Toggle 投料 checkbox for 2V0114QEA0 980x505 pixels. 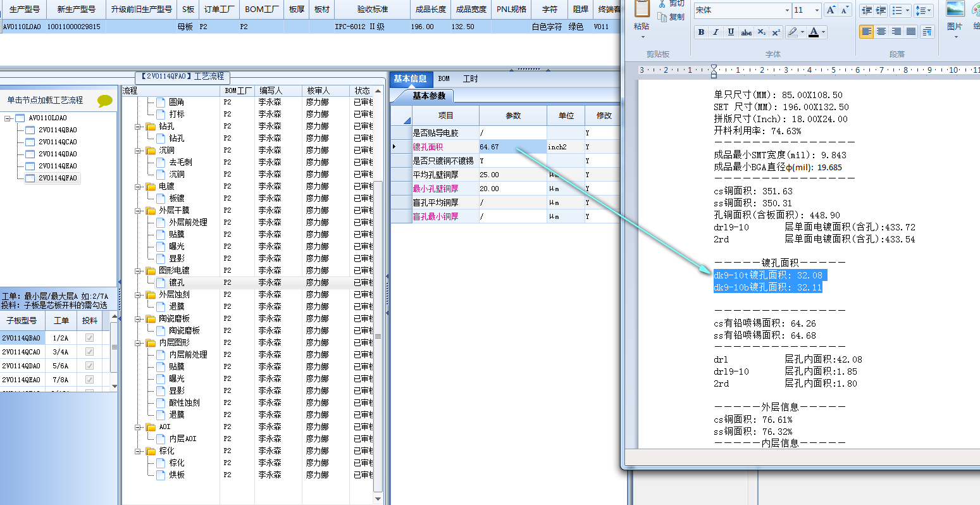point(89,380)
